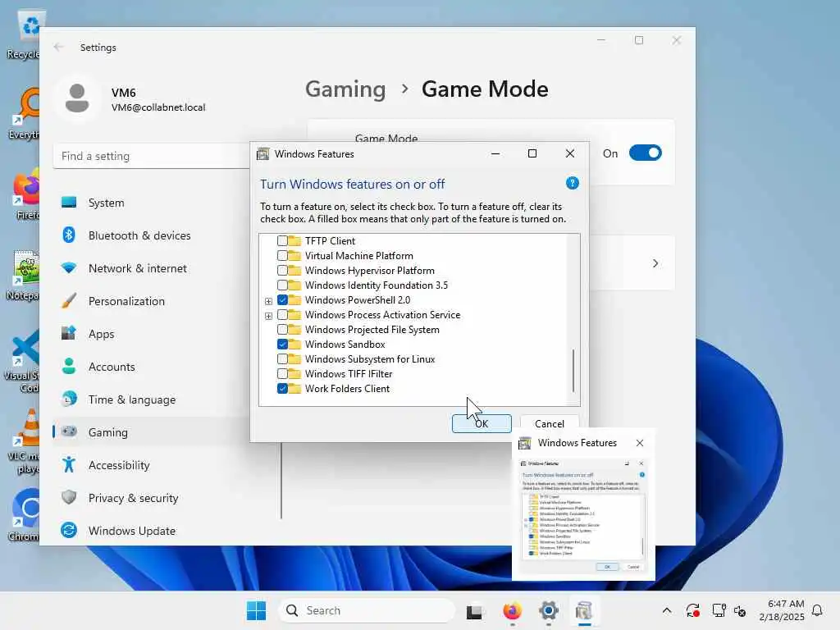Click the taskbar Search box
This screenshot has height=630, width=840.
[367, 610]
